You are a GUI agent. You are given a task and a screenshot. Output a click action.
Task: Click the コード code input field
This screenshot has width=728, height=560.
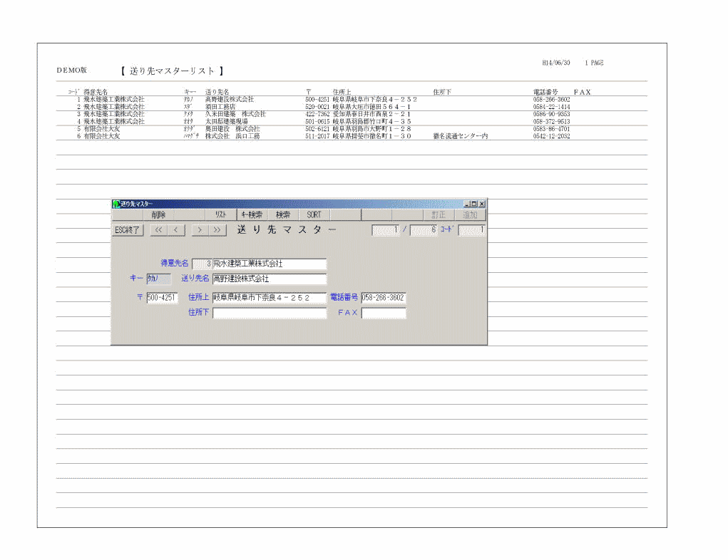tap(471, 229)
